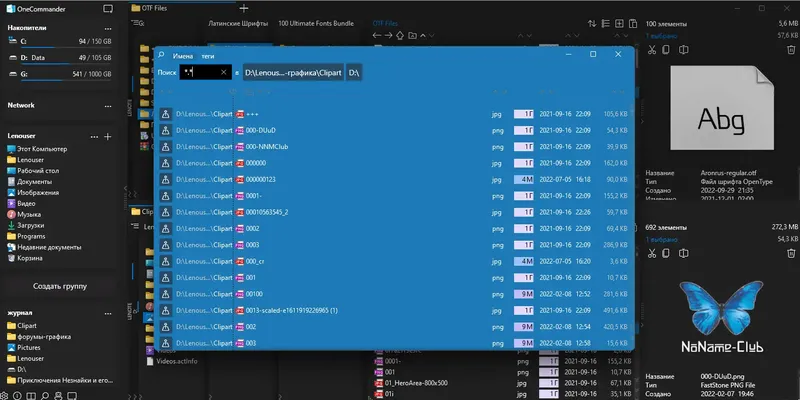Open Pictures in the journal list
800x400 pixels.
coord(24,347)
